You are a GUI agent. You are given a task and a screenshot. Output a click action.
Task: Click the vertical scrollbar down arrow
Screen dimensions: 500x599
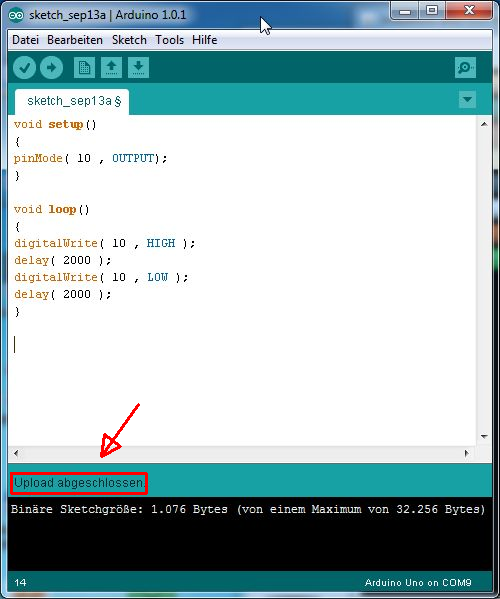pos(484,436)
